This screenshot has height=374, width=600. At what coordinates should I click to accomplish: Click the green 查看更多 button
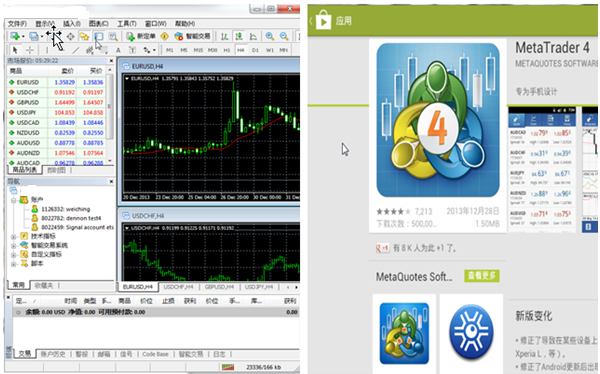tap(482, 276)
